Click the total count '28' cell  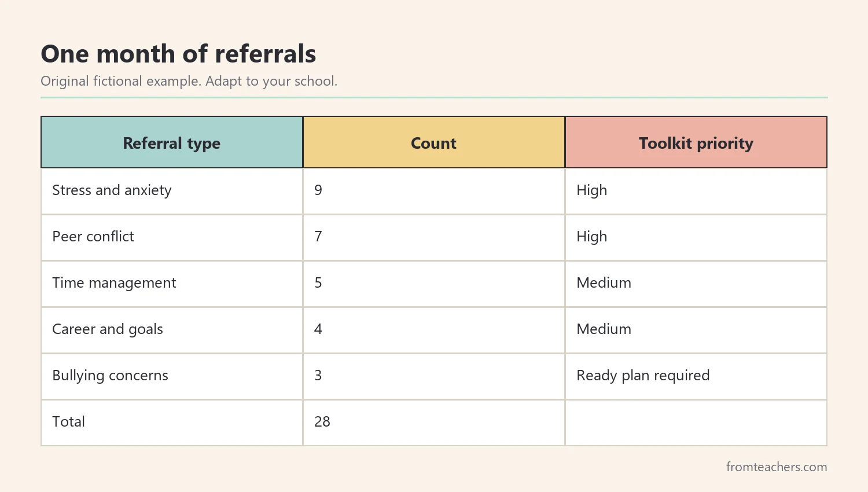[x=434, y=423]
